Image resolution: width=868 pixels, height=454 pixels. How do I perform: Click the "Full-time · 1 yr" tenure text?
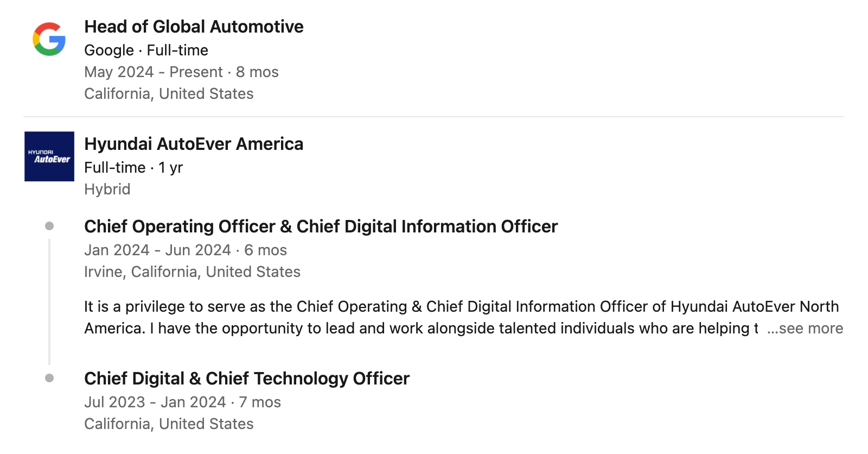pos(133,168)
